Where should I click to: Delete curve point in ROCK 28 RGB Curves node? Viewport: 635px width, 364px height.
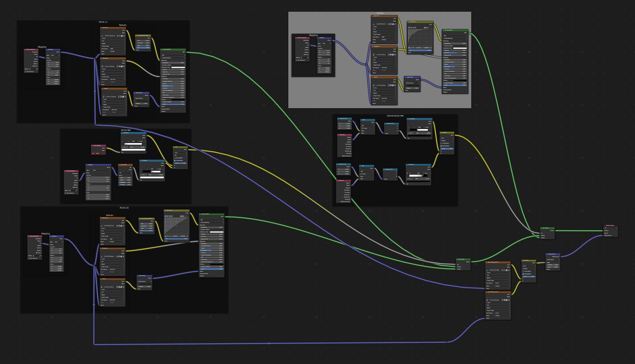[187, 236]
